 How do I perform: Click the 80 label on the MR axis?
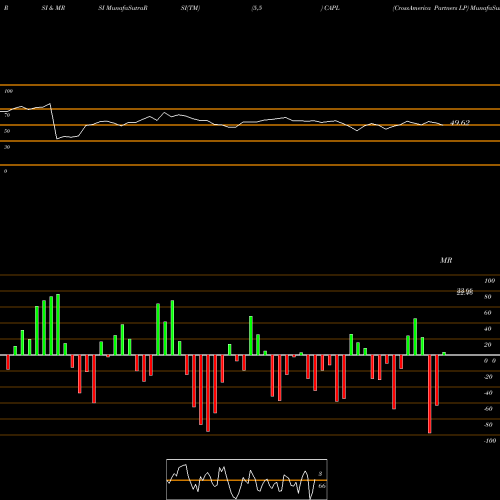[488, 297]
